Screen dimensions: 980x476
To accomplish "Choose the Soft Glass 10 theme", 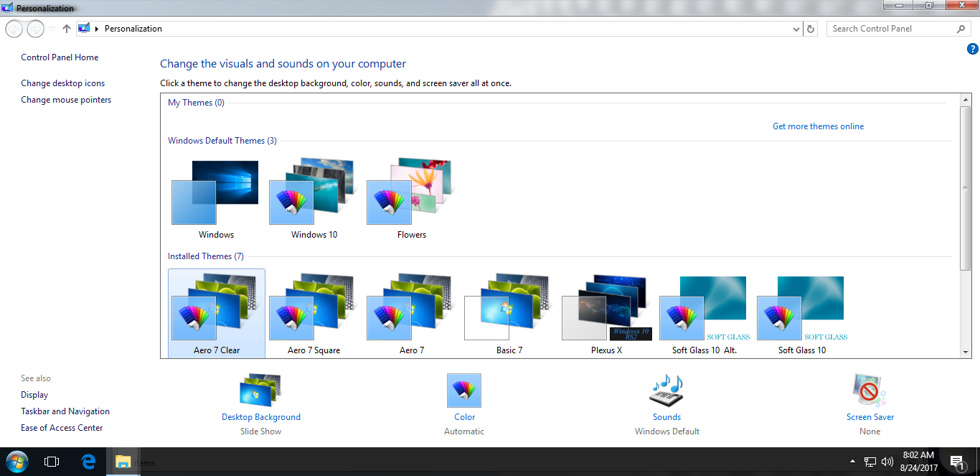I will click(x=802, y=313).
